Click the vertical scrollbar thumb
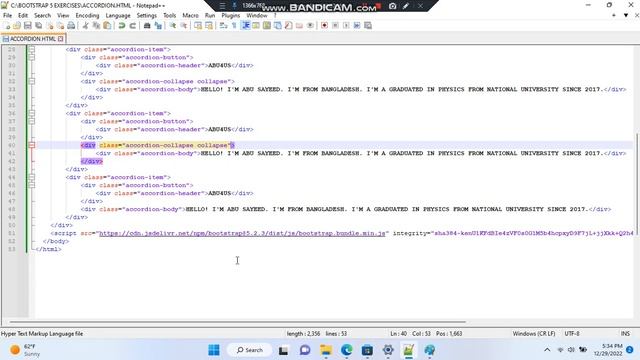Screen dimensions: 640x360 pyautogui.click(x=636, y=184)
